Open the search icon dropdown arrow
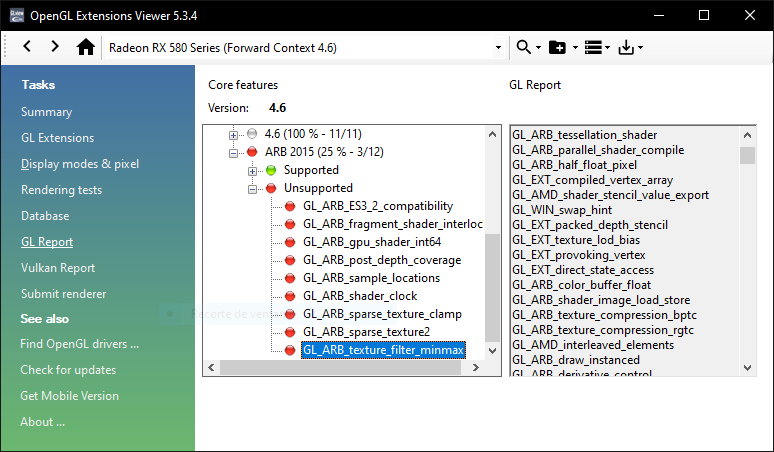This screenshot has width=774, height=452. (538, 48)
